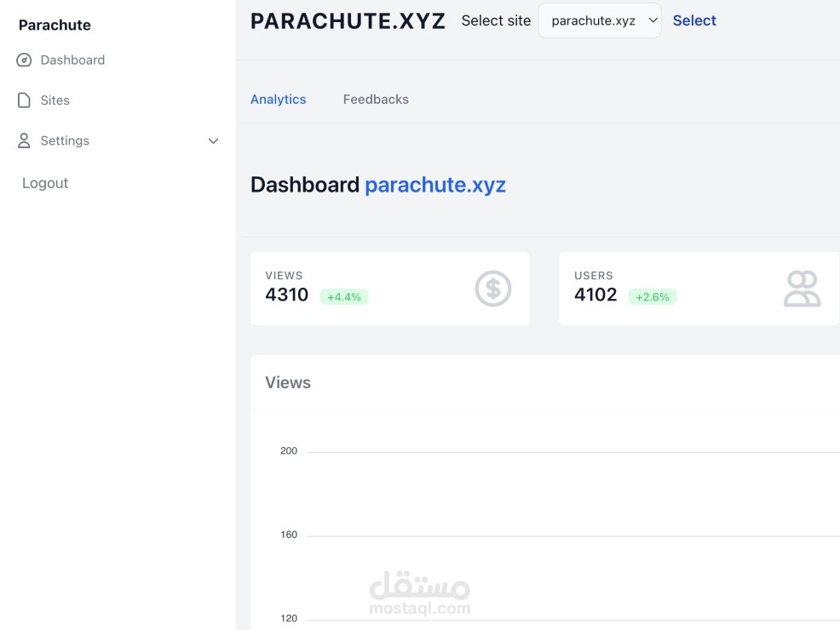Screen dimensions: 840x630
Task: Click the USERS card label
Action: click(x=594, y=276)
